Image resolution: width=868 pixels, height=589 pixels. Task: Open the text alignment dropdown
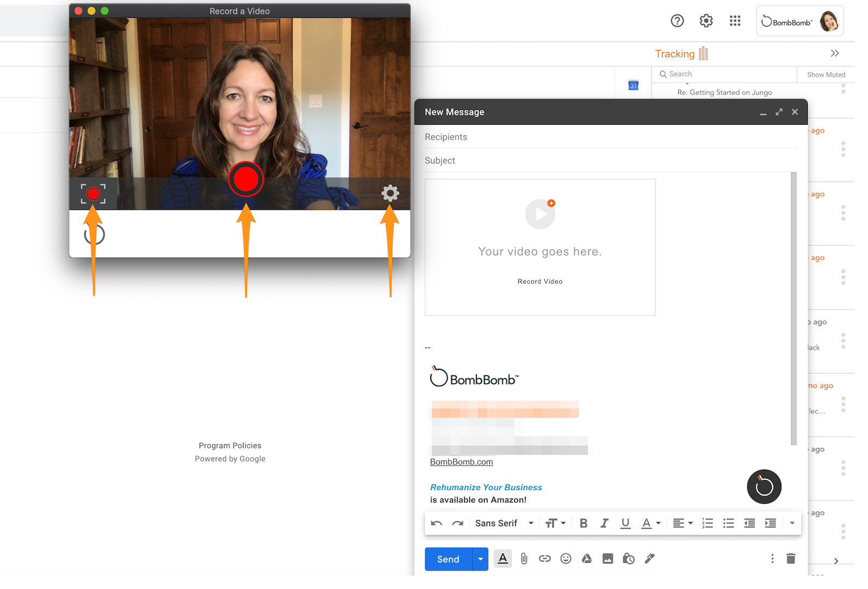click(682, 523)
